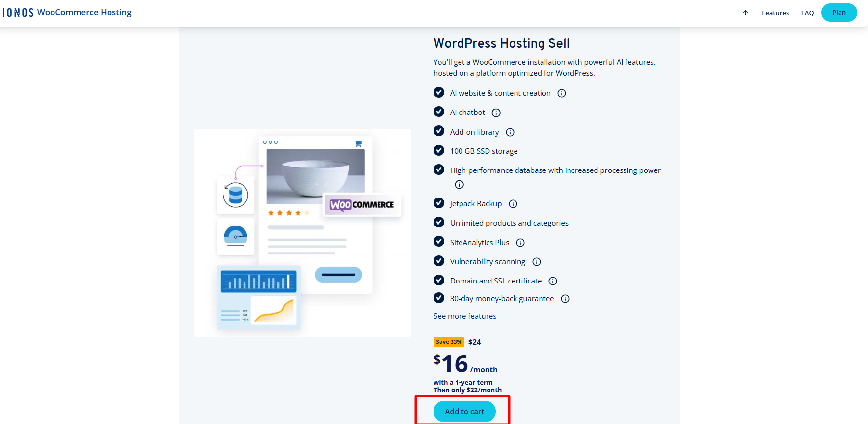The width and height of the screenshot is (868, 424).
Task: Click the bar chart graphic in illustration
Action: [258, 282]
